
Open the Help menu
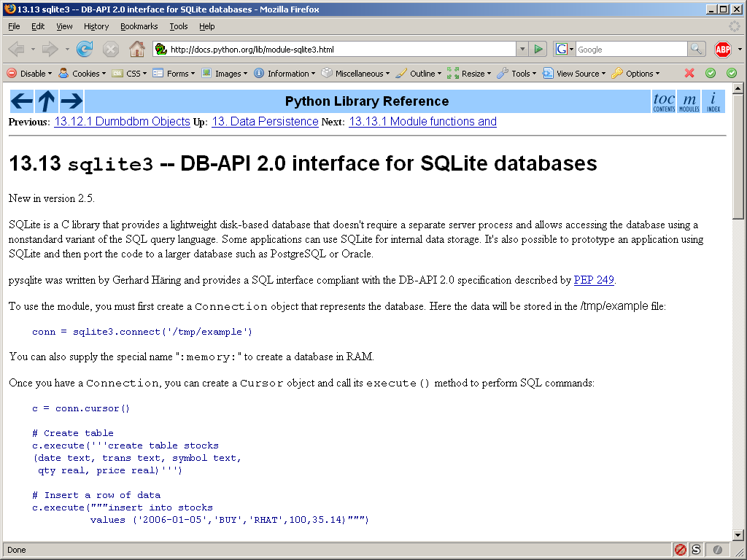(206, 26)
